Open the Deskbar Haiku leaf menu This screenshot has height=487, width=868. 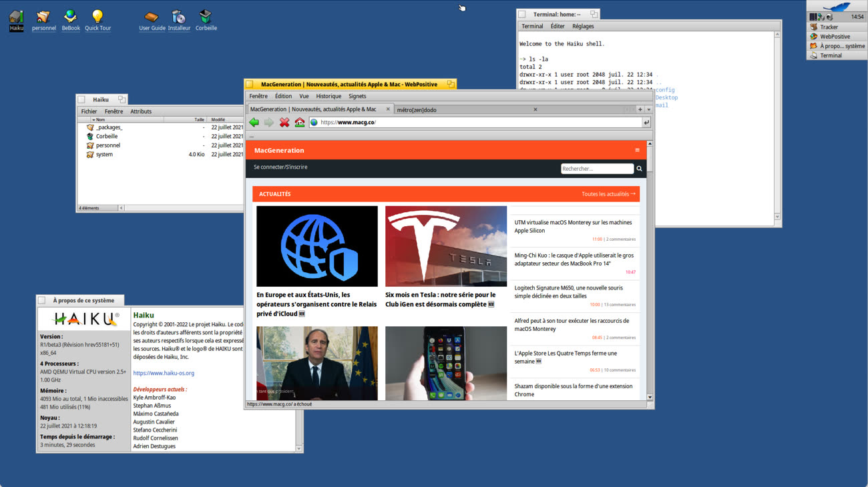[837, 6]
